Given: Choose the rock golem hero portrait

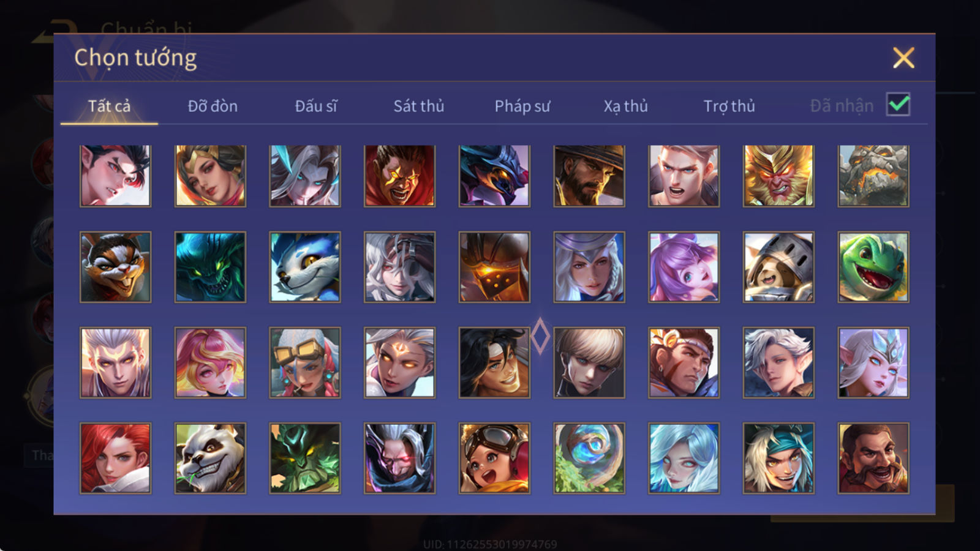Looking at the screenshot, I should pyautogui.click(x=873, y=176).
